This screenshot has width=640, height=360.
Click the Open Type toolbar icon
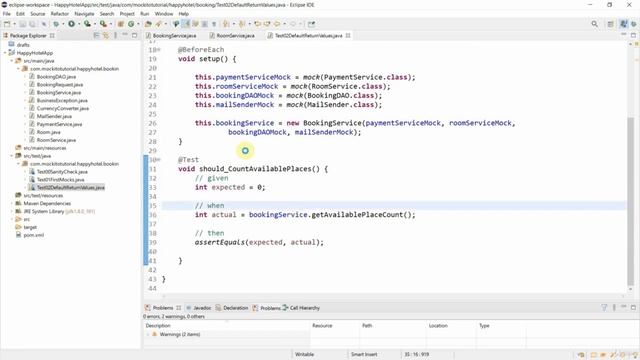coord(148,24)
